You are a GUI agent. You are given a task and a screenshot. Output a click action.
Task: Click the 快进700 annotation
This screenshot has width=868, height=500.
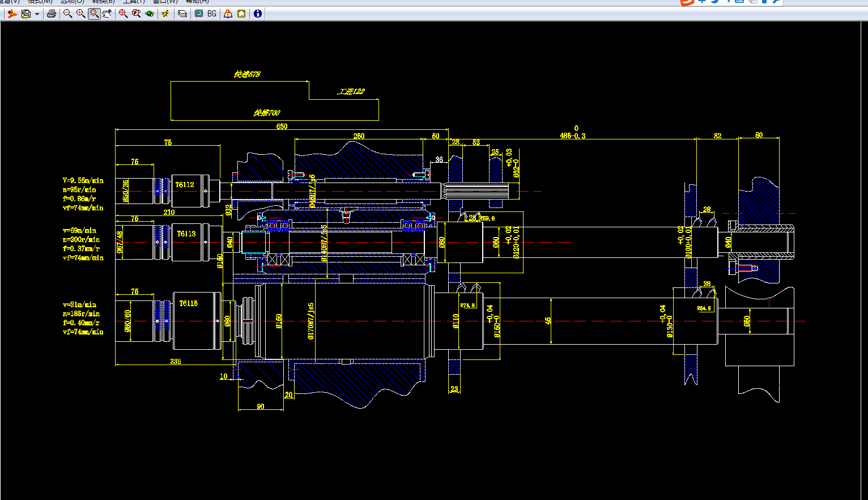[x=267, y=113]
